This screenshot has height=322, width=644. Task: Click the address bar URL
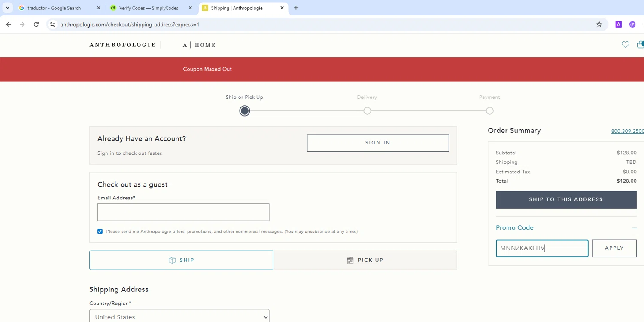[x=130, y=25]
